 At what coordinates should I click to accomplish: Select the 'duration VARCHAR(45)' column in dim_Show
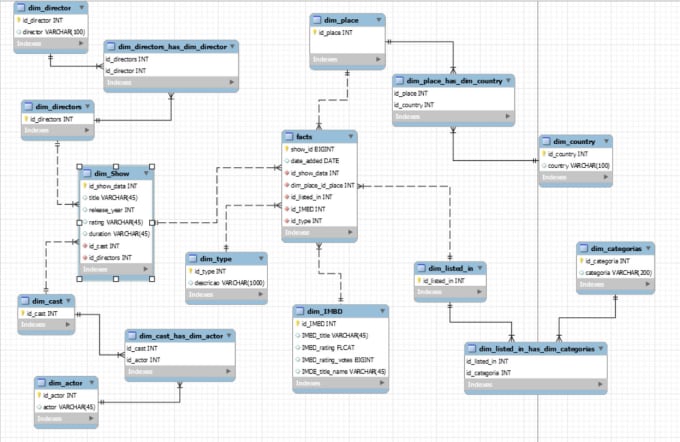point(116,234)
